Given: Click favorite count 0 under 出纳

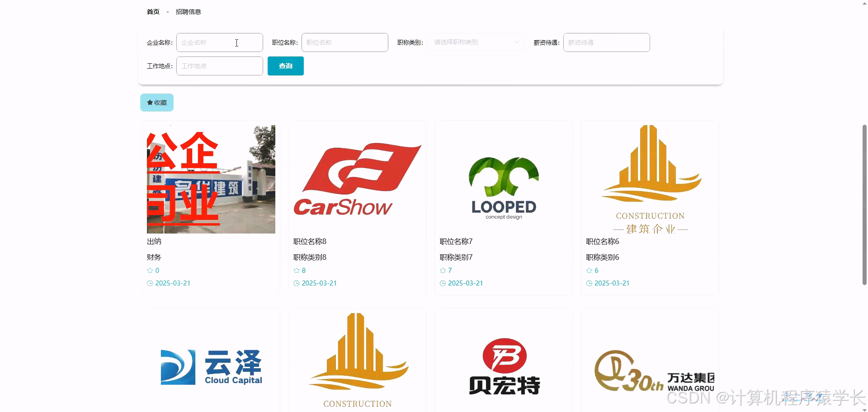Looking at the screenshot, I should pyautogui.click(x=157, y=270).
